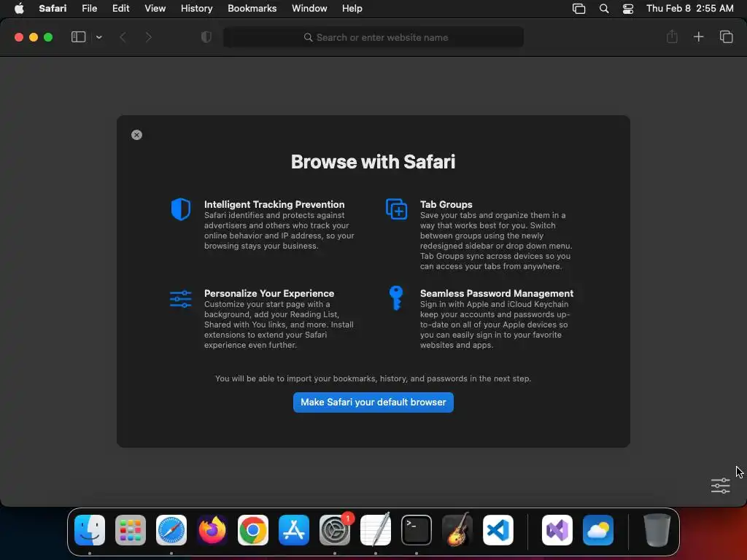
Task: Open the cloud weather app in Dock
Action: (598, 530)
